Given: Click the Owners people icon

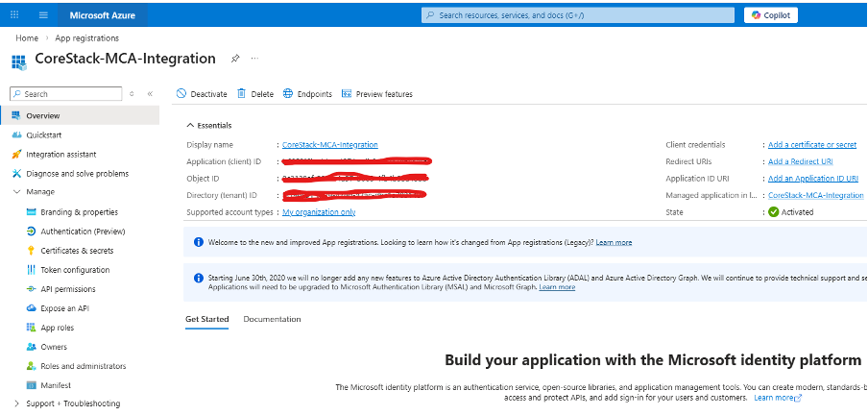Looking at the screenshot, I should coord(31,347).
